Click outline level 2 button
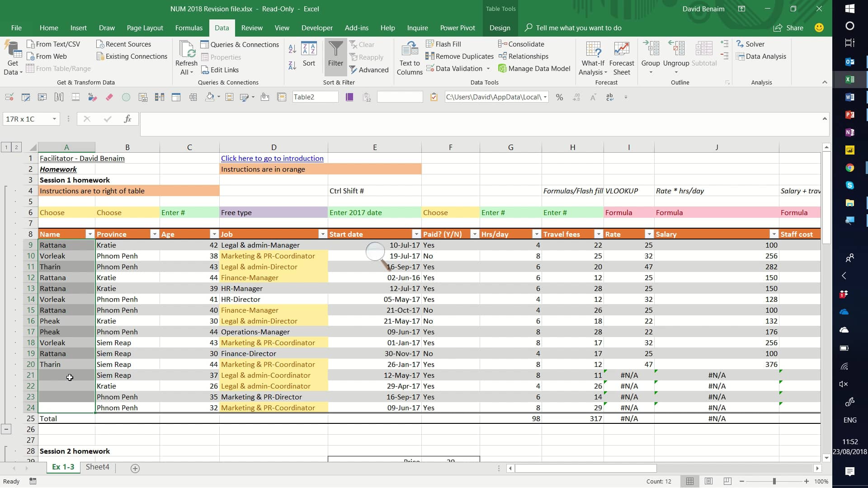 (x=16, y=147)
